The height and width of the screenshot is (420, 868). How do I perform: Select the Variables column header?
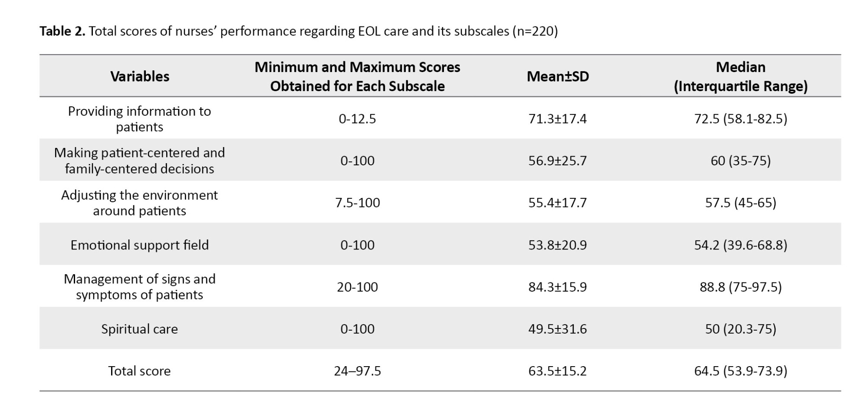140,76
